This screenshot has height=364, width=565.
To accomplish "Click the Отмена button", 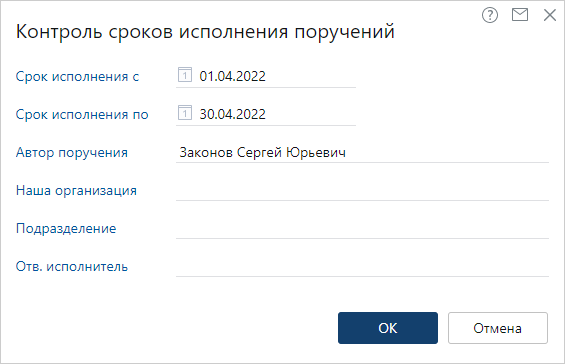I will click(x=498, y=328).
